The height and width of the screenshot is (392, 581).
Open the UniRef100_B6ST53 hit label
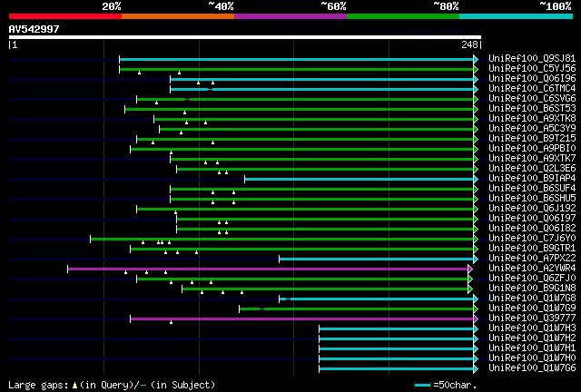(532, 109)
